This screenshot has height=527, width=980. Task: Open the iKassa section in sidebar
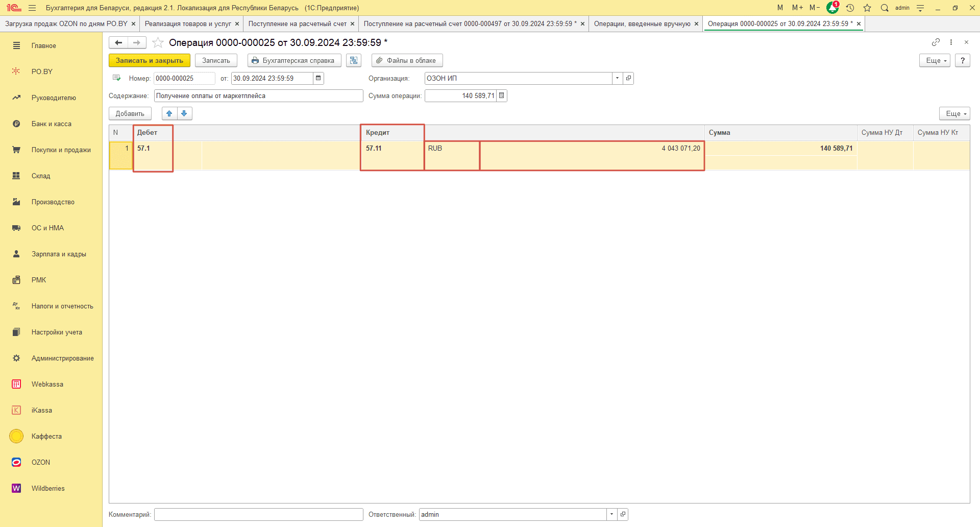[42, 410]
